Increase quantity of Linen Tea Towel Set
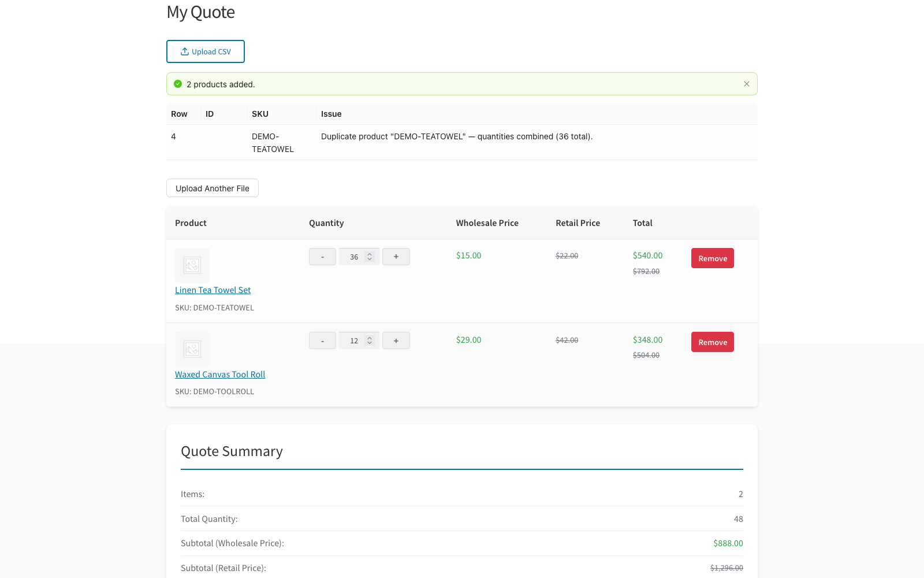The height and width of the screenshot is (578, 924). pos(396,257)
